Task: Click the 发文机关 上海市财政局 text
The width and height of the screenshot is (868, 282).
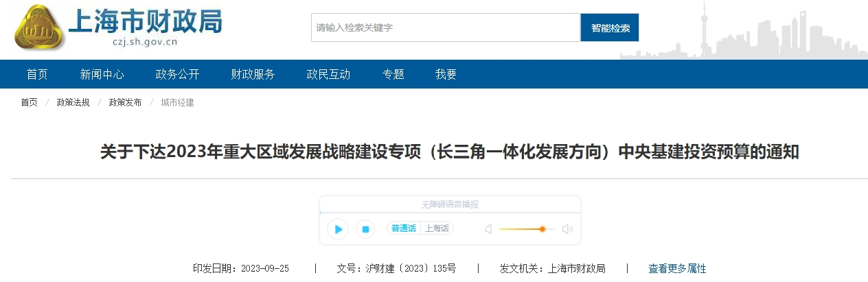Action: tap(553, 268)
